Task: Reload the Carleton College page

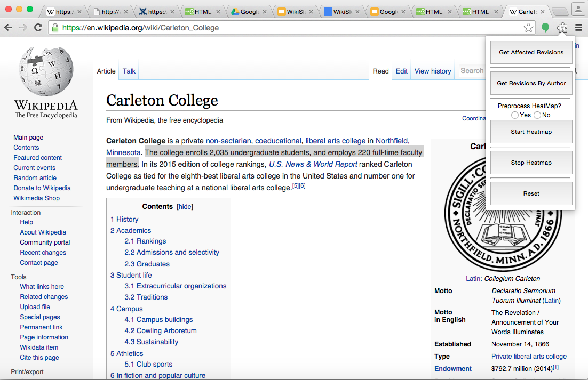Action: [x=37, y=28]
